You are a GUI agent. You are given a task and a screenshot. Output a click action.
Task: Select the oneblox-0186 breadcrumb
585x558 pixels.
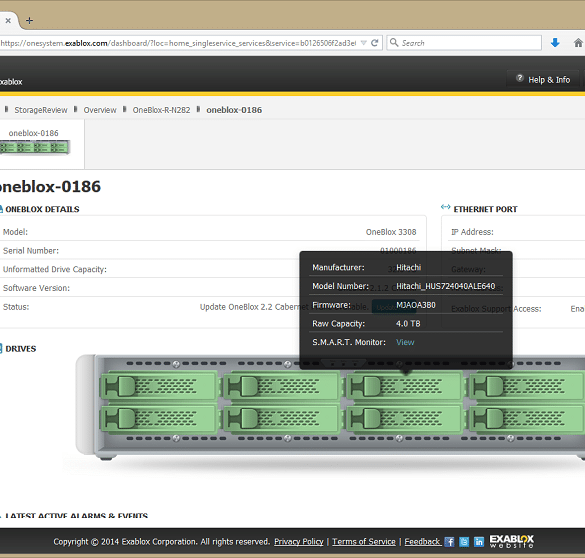(x=234, y=110)
